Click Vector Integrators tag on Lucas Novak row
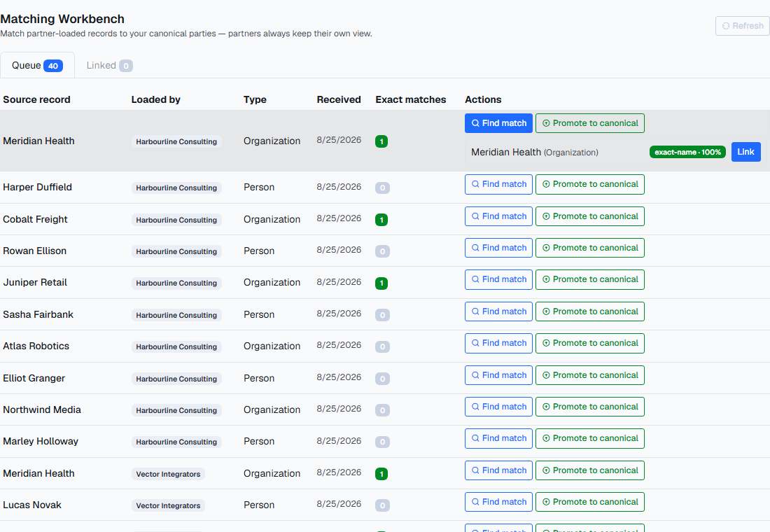 (x=168, y=505)
